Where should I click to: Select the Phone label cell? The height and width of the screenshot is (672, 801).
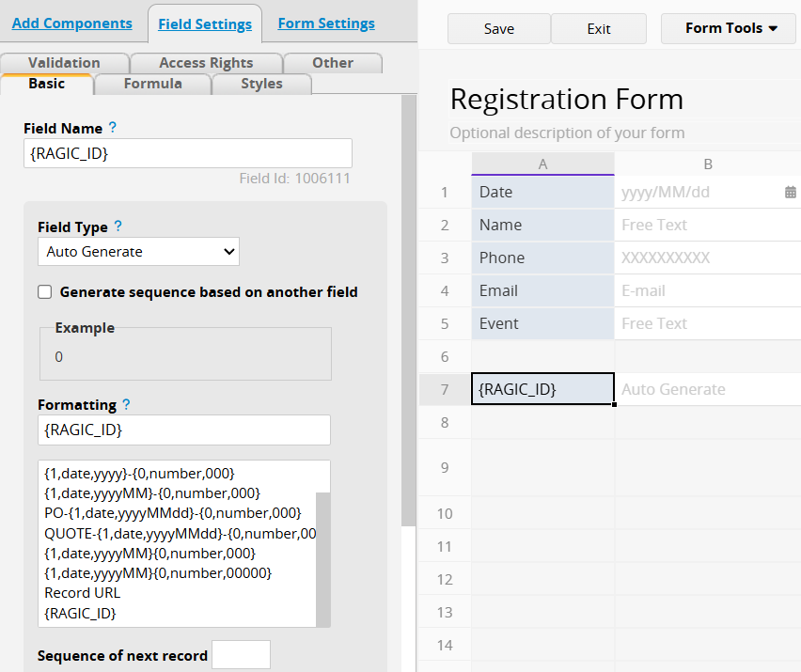(x=542, y=258)
